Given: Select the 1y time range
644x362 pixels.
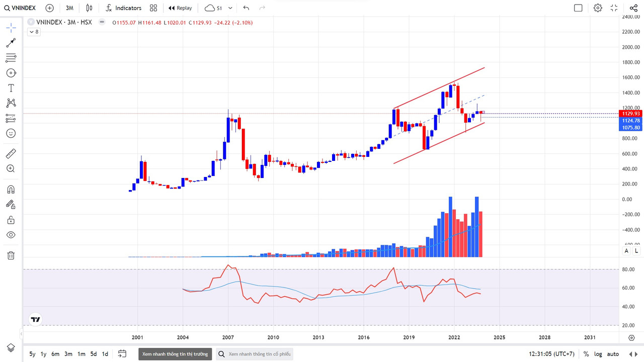Looking at the screenshot, I should pos(44,354).
